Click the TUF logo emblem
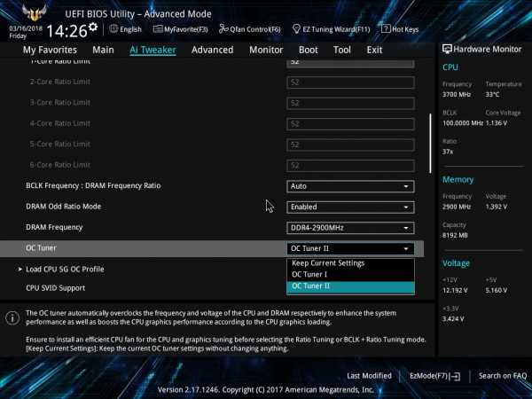The height and width of the screenshot is (399, 532). (x=34, y=12)
